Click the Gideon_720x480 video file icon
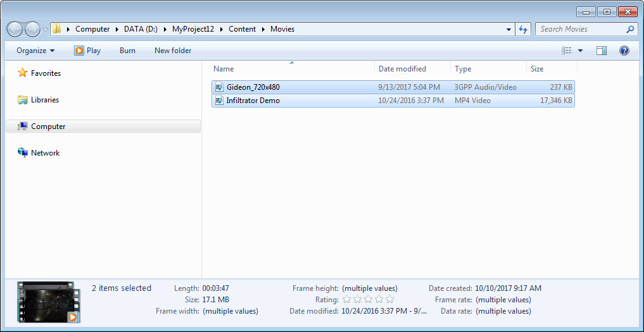644x332 pixels. (x=219, y=87)
